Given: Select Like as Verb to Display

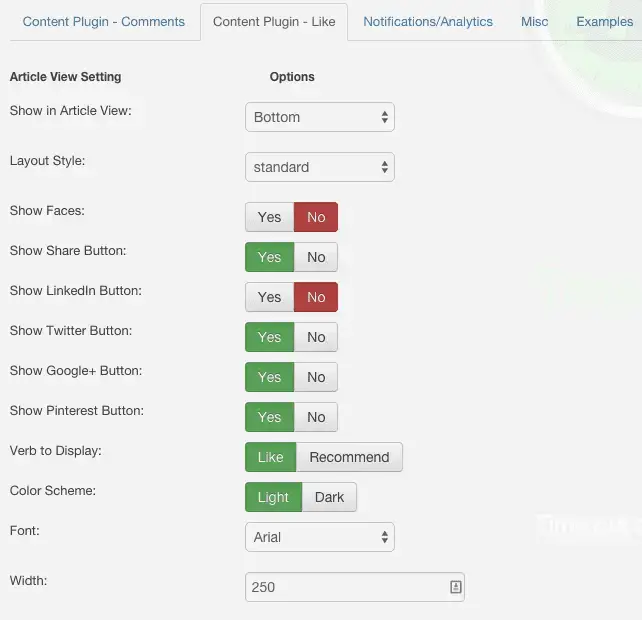Looking at the screenshot, I should [x=271, y=457].
